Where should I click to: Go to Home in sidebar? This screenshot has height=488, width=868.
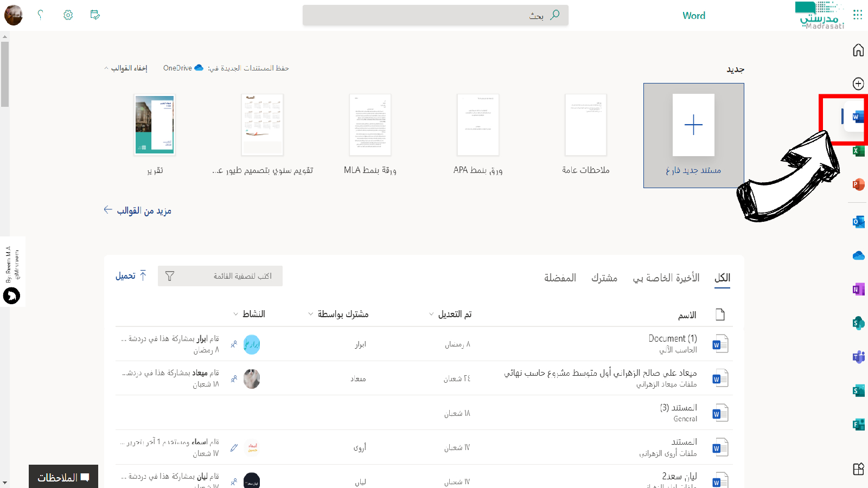(x=858, y=50)
